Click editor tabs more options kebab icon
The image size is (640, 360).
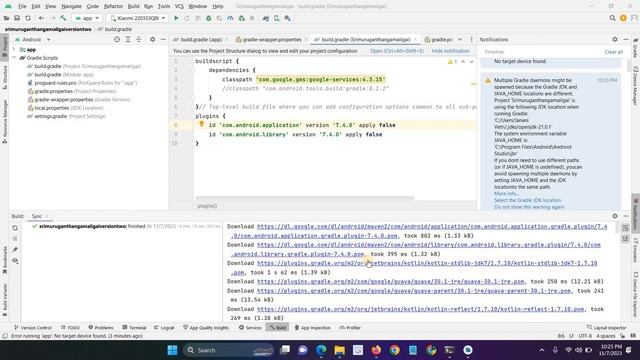pos(471,40)
